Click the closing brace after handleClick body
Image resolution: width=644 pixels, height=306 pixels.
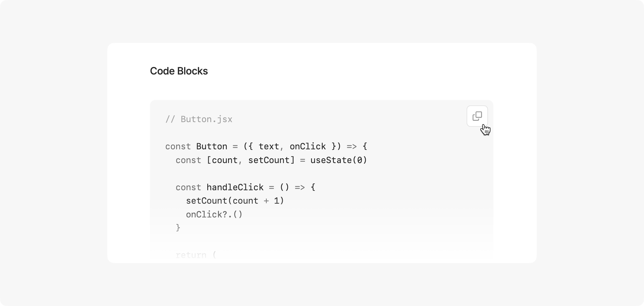tap(178, 227)
